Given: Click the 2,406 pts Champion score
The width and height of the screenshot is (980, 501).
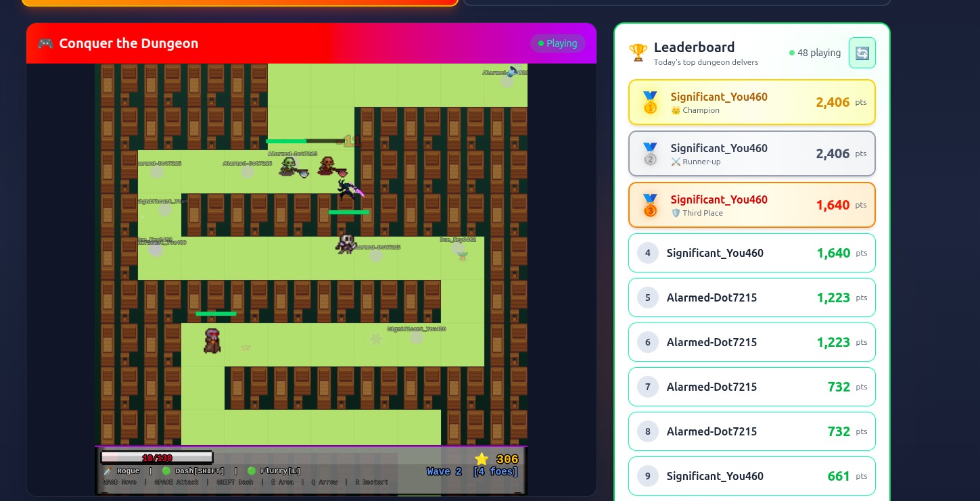Looking at the screenshot, I should coord(841,102).
